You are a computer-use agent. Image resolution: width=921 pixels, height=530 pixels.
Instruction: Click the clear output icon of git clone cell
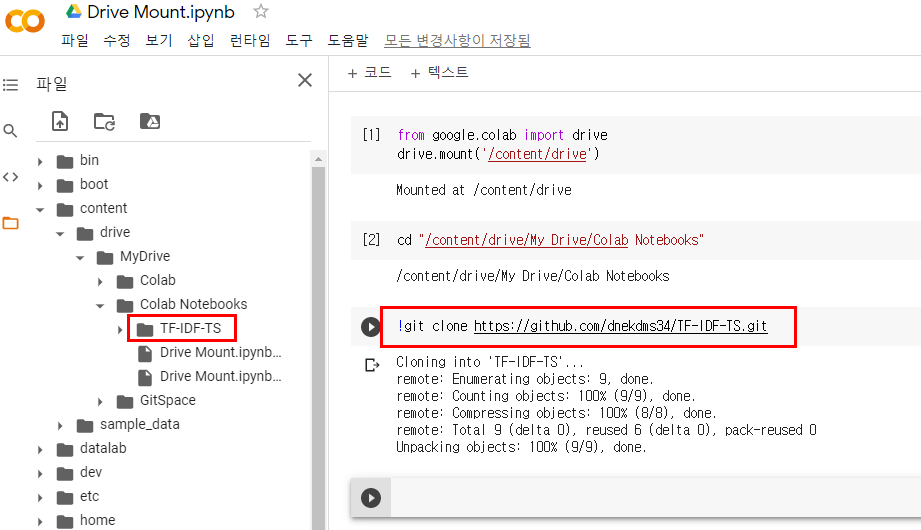coord(372,365)
